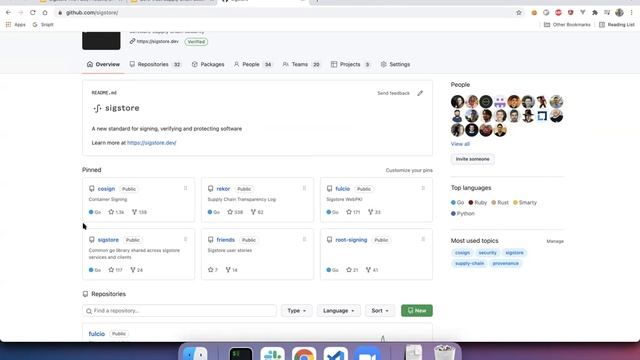Open the Other Bookmarks folder
640x360 pixels.
click(x=567, y=24)
